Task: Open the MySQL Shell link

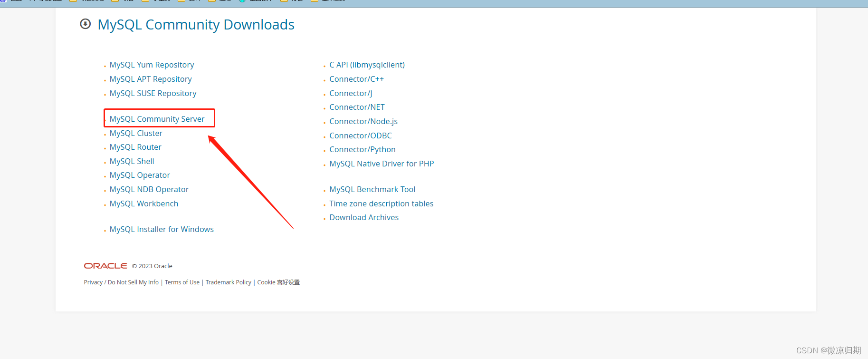Action: point(132,161)
